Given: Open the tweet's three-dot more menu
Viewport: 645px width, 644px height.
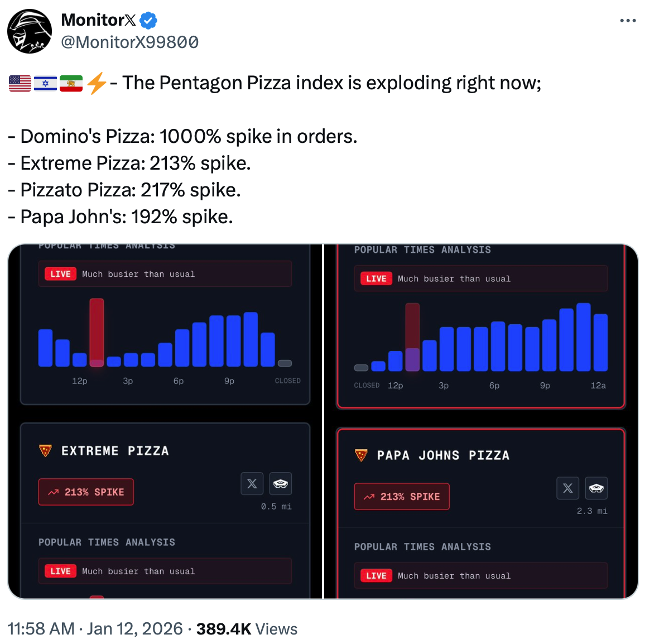Looking at the screenshot, I should [628, 21].
